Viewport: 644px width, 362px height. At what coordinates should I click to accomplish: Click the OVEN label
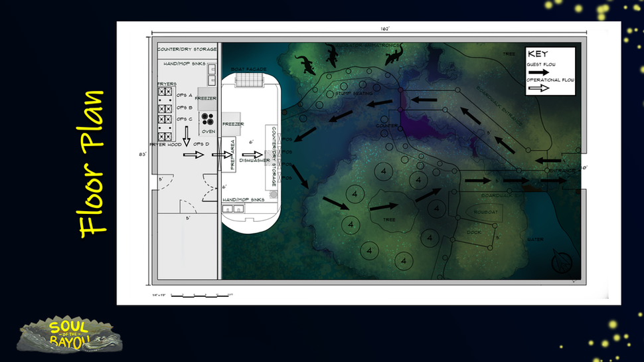pos(208,132)
